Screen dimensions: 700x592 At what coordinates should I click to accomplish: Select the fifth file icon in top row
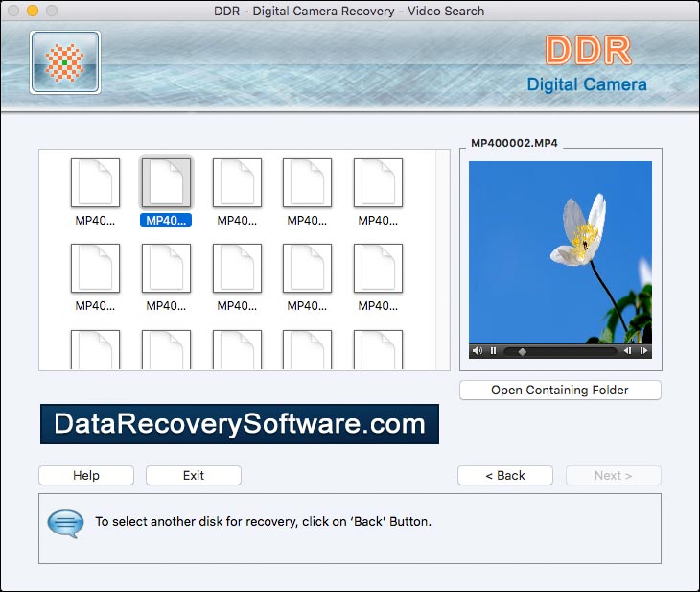point(379,183)
